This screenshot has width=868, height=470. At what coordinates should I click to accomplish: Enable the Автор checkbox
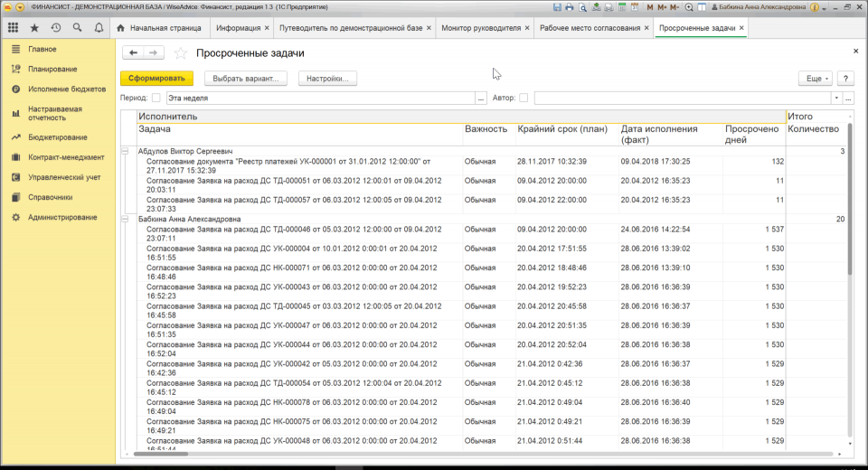pos(524,98)
